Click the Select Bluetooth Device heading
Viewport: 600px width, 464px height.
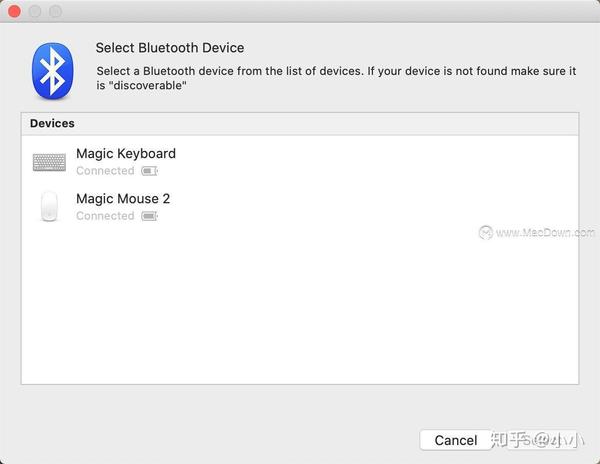(x=170, y=48)
